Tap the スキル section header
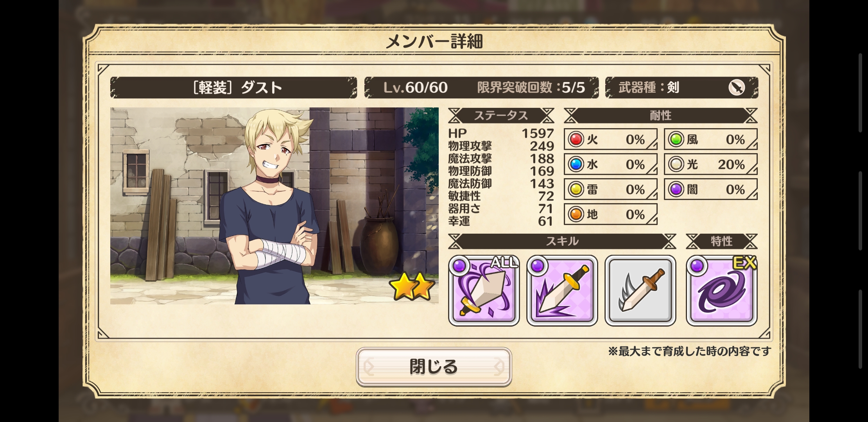This screenshot has height=422, width=868. [562, 241]
